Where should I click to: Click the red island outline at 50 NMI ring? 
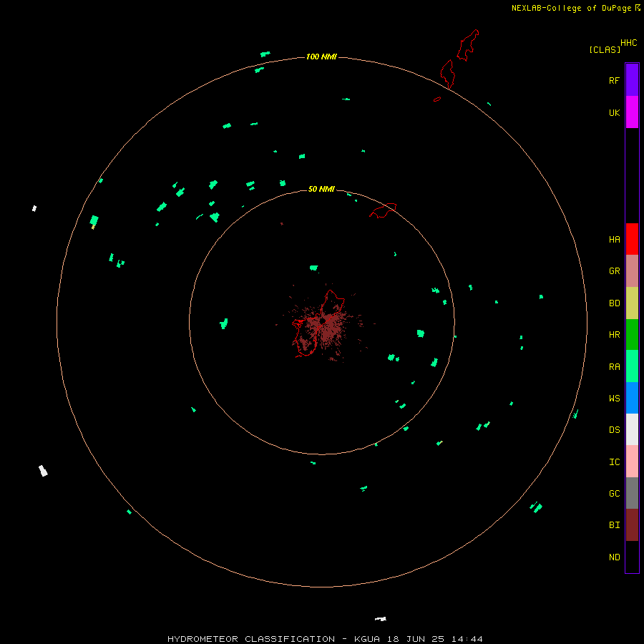(x=384, y=210)
